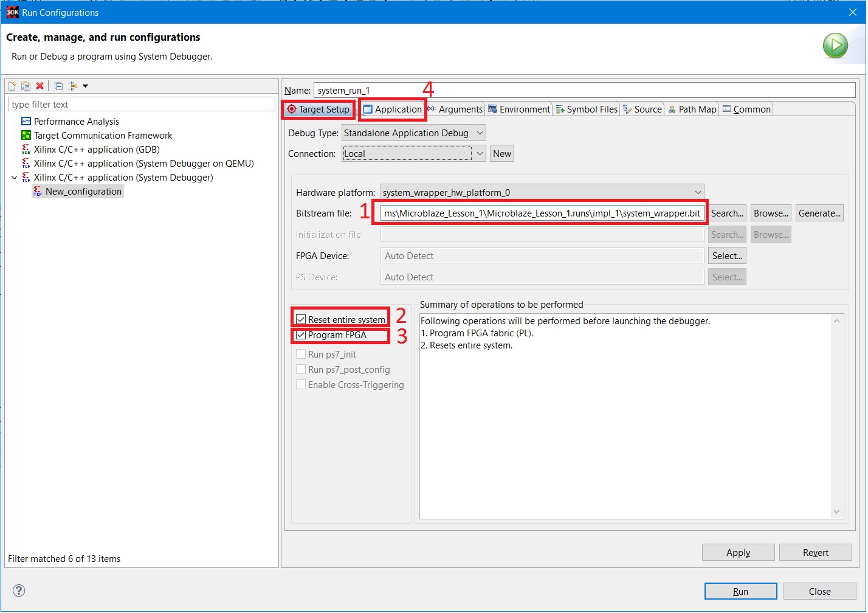The image size is (868, 613).
Task: Click the Duplicate configuration icon
Action: [26, 86]
